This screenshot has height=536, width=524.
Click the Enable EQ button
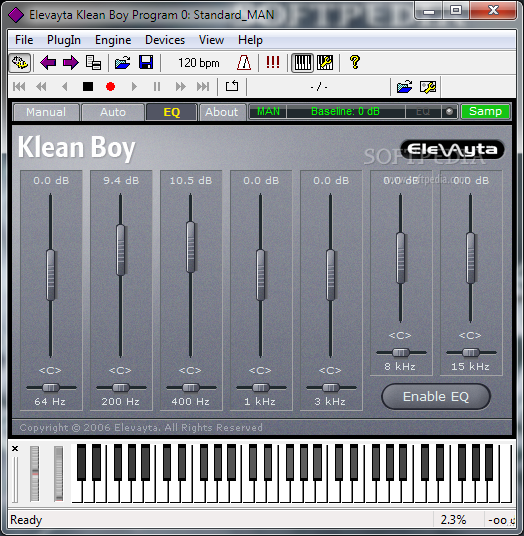[x=436, y=397]
